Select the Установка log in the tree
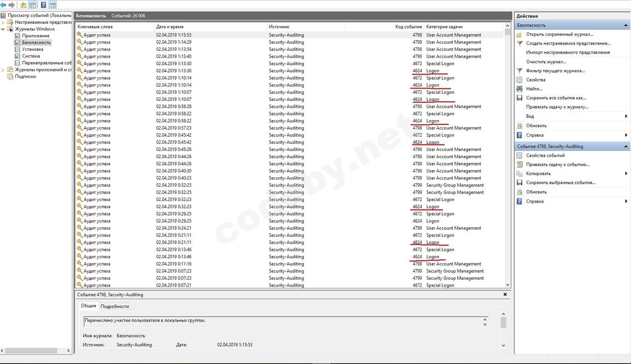 click(33, 49)
